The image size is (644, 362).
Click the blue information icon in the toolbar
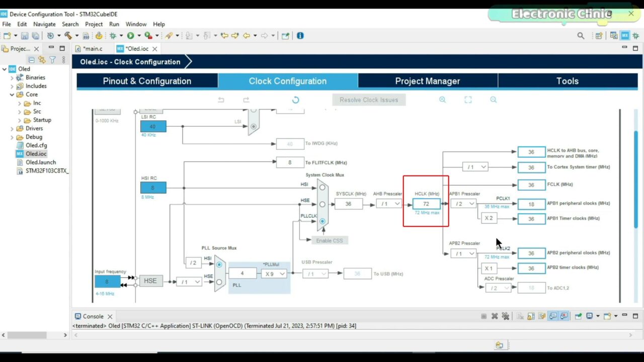pyautogui.click(x=300, y=36)
